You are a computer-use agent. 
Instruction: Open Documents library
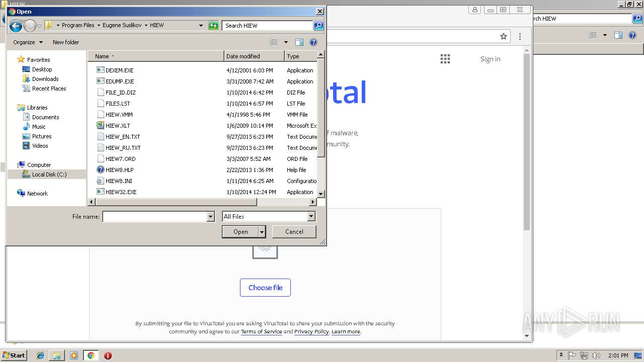click(45, 117)
